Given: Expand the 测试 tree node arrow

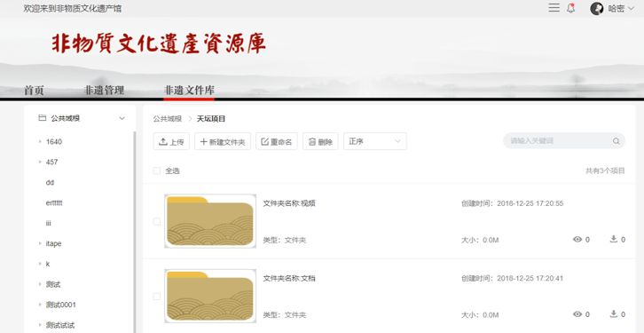Looking at the screenshot, I should tap(40, 284).
